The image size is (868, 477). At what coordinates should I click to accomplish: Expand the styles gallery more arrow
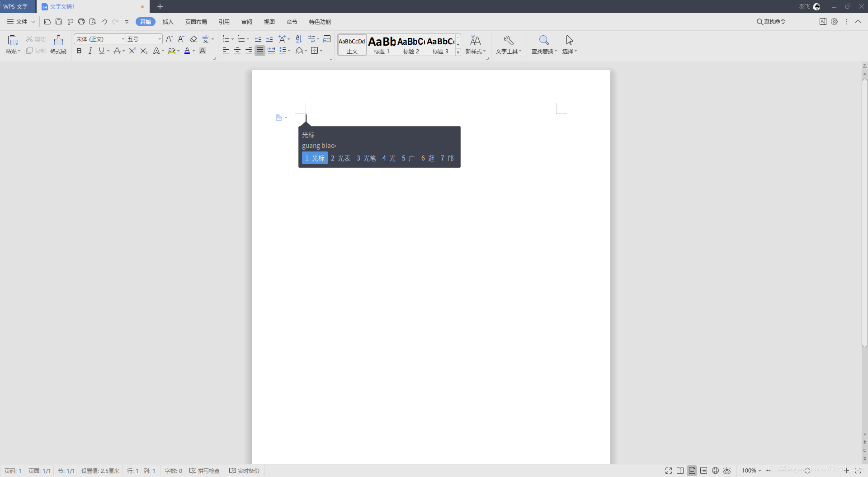(x=458, y=52)
